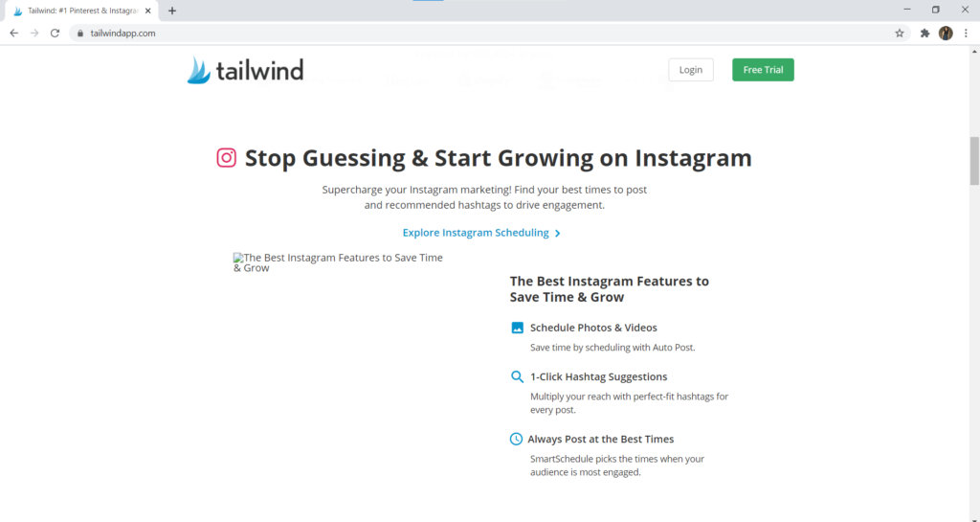Click the Login button
Viewport: 980px width, 522px height.
click(x=691, y=70)
